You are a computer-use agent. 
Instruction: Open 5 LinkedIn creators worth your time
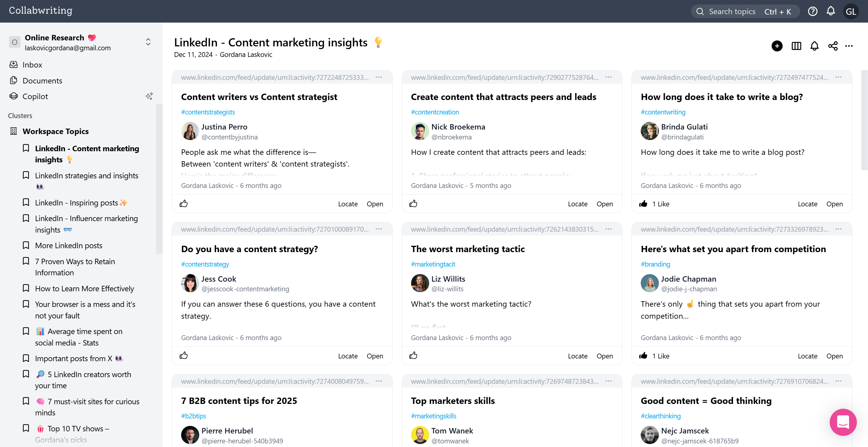pyautogui.click(x=83, y=380)
